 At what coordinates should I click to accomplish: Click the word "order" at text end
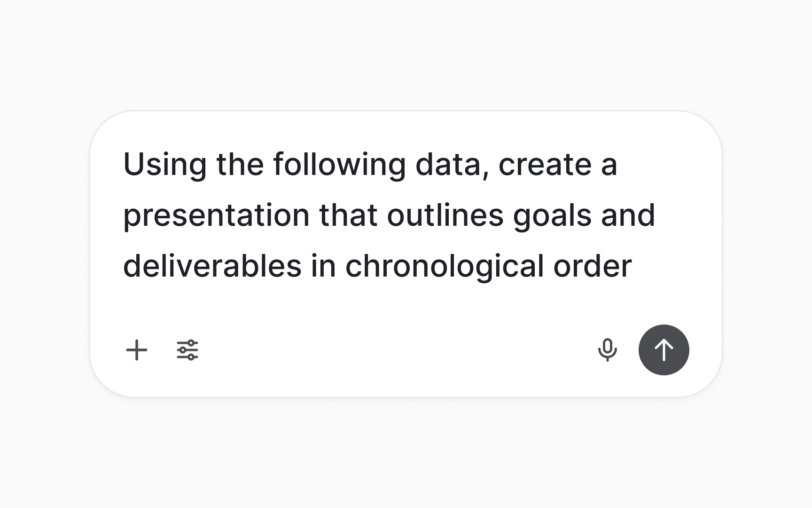(x=593, y=266)
